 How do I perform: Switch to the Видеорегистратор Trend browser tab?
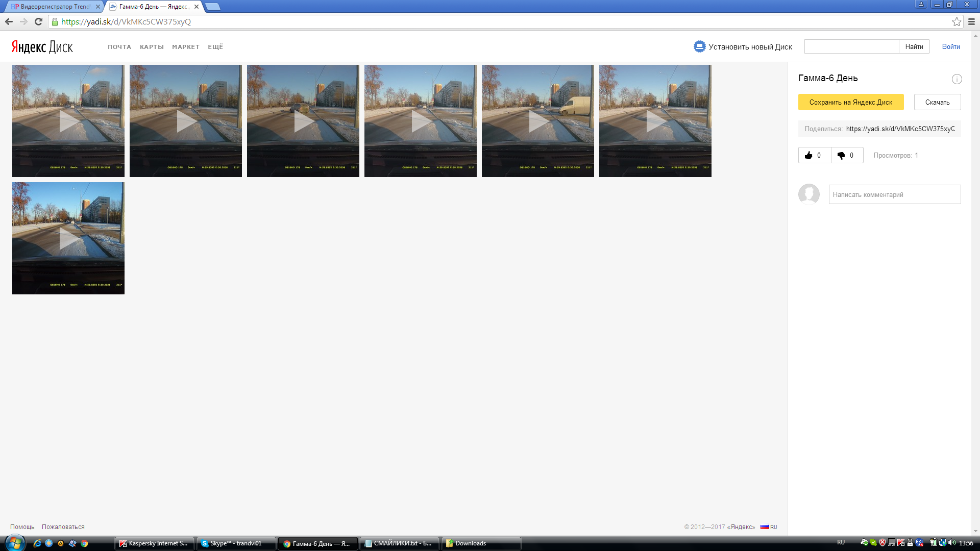coord(54,7)
